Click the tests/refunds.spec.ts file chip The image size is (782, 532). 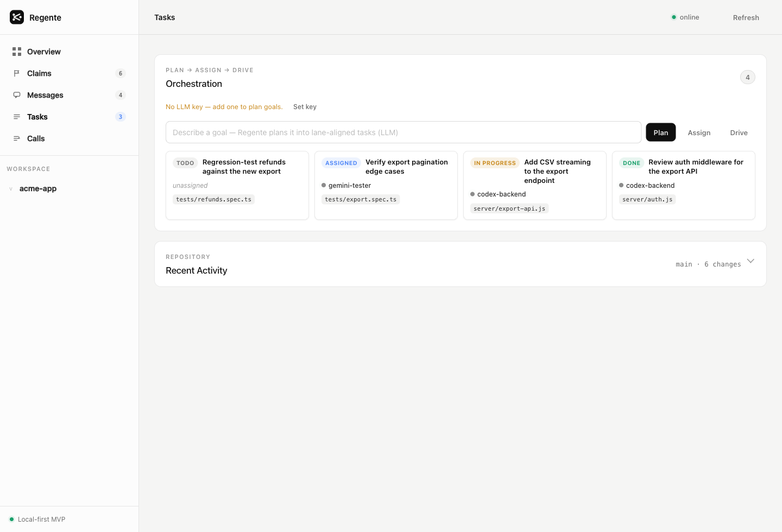pyautogui.click(x=214, y=199)
